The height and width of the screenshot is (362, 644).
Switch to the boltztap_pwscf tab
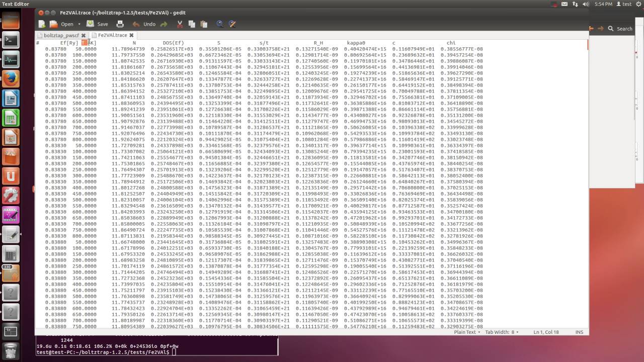61,36
